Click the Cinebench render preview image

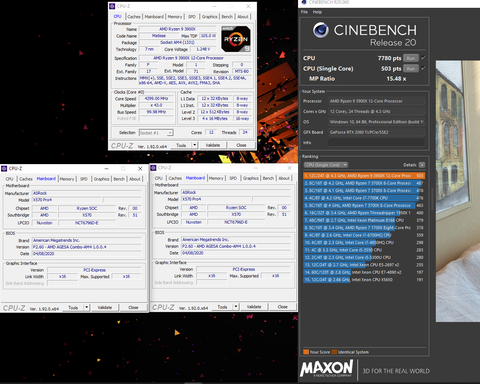point(458,191)
